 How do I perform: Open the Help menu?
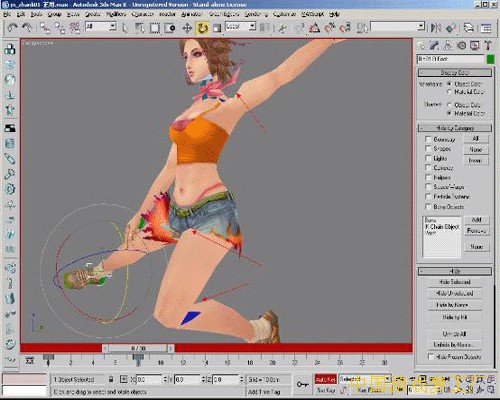pos(334,14)
